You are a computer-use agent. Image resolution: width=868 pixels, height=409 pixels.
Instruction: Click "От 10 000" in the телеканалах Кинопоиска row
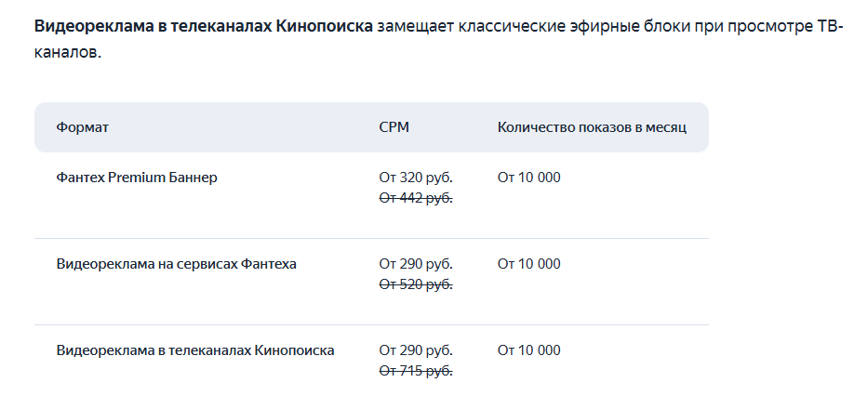(x=528, y=350)
